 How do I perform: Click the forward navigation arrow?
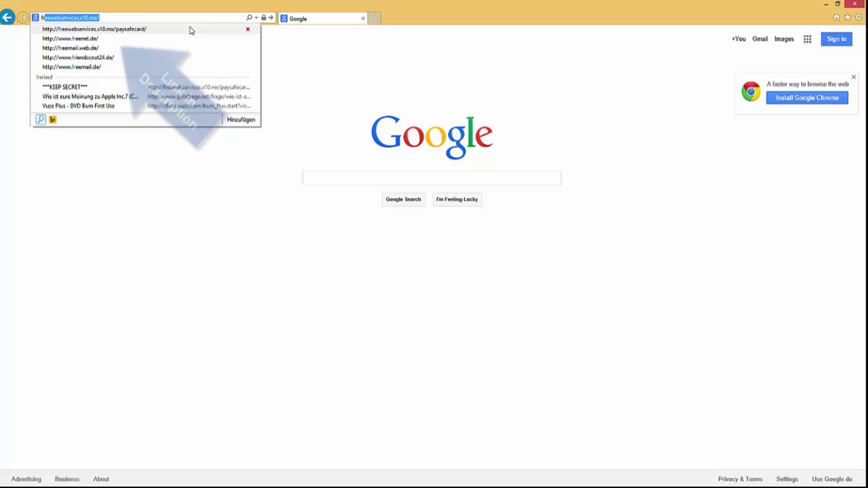(x=23, y=18)
